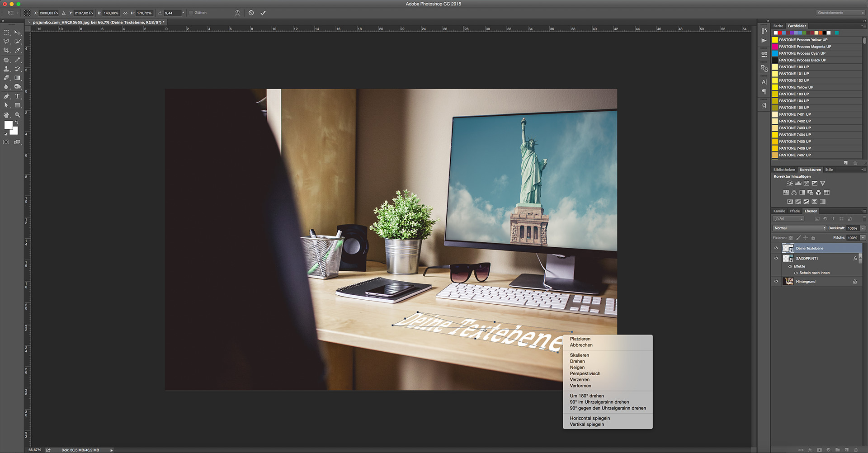The width and height of the screenshot is (868, 453).
Task: Open the Normal blend mode dropdown
Action: (800, 228)
